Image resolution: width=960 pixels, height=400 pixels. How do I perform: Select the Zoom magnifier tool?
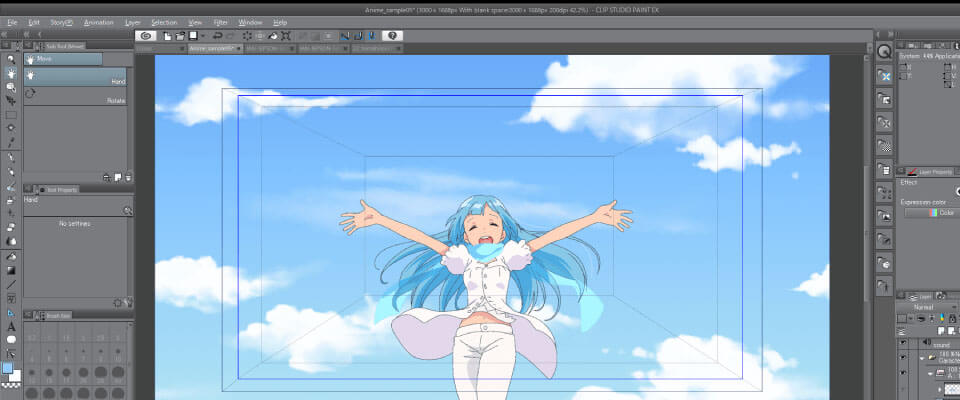tap(11, 60)
